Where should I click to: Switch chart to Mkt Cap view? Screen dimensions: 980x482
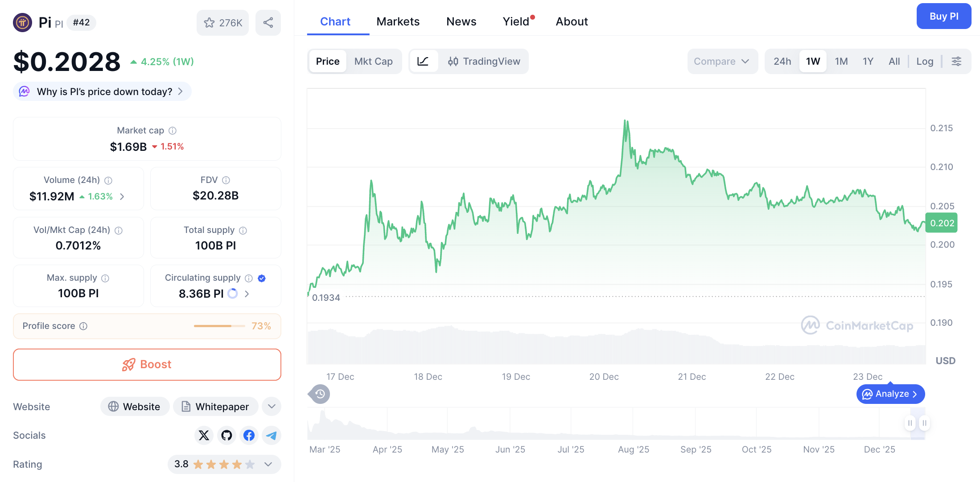tap(374, 61)
